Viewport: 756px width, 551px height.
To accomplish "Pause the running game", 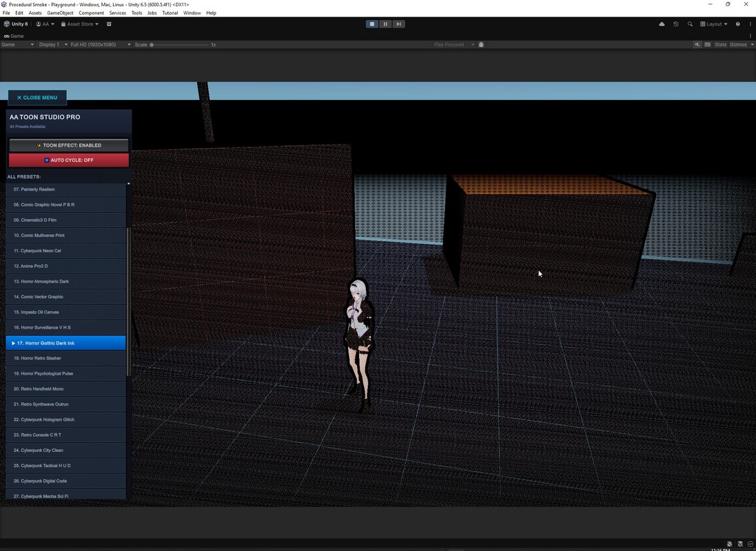I will [x=385, y=24].
